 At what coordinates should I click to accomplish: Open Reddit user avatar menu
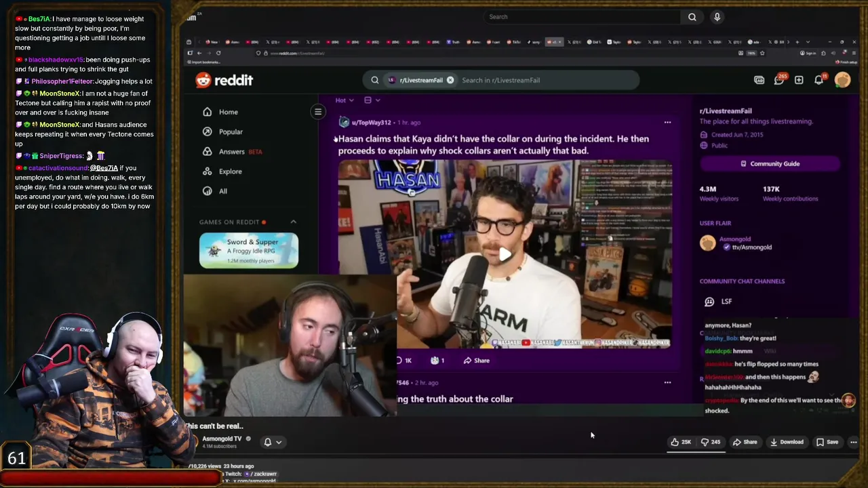pyautogui.click(x=842, y=80)
